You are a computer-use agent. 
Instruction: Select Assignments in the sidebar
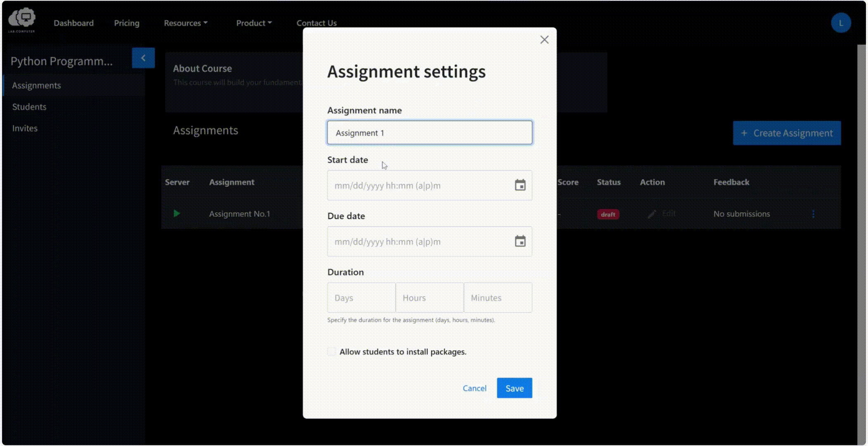[x=74, y=85]
